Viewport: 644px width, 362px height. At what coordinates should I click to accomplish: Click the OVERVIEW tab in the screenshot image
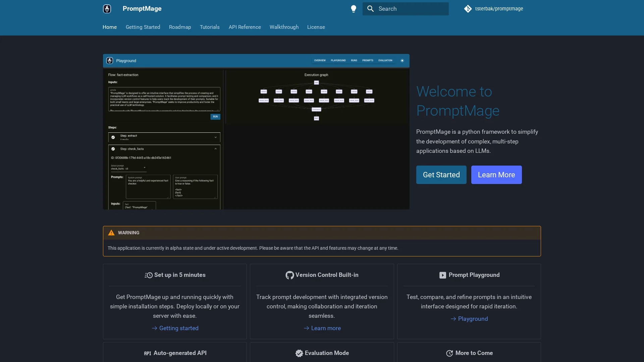point(320,60)
